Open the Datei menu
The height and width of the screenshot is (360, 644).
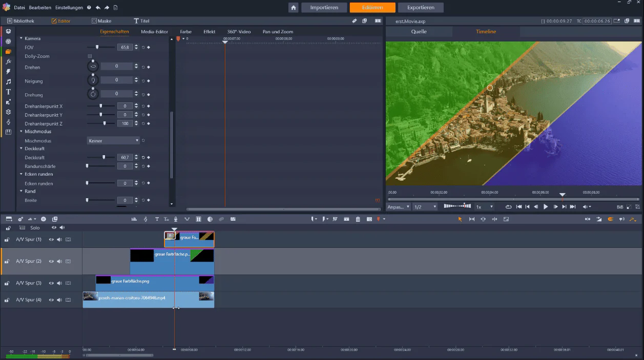19,8
